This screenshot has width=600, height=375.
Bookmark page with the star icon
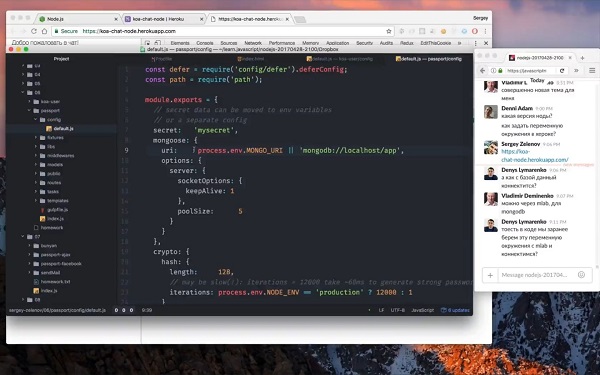[x=389, y=31]
